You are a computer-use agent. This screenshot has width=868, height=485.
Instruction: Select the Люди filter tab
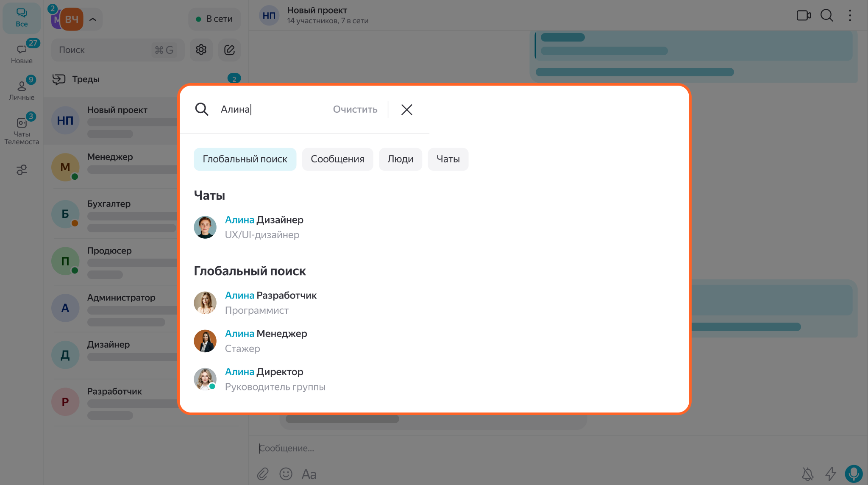click(x=400, y=159)
